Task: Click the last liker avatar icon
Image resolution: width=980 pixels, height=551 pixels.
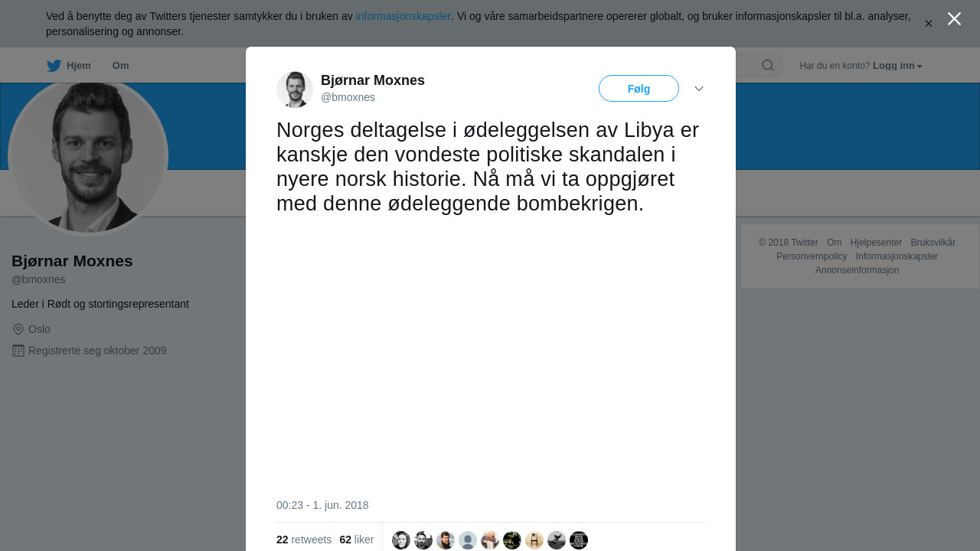Action: pos(579,540)
